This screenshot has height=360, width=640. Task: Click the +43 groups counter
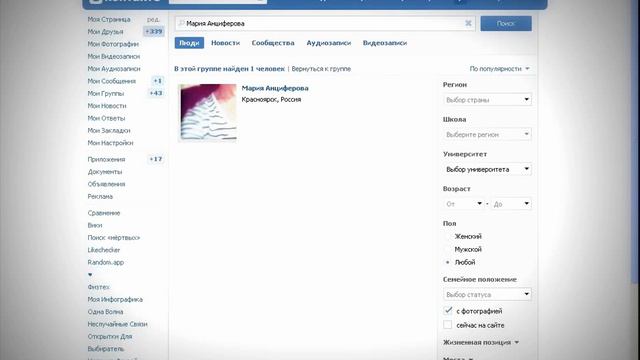coord(156,93)
